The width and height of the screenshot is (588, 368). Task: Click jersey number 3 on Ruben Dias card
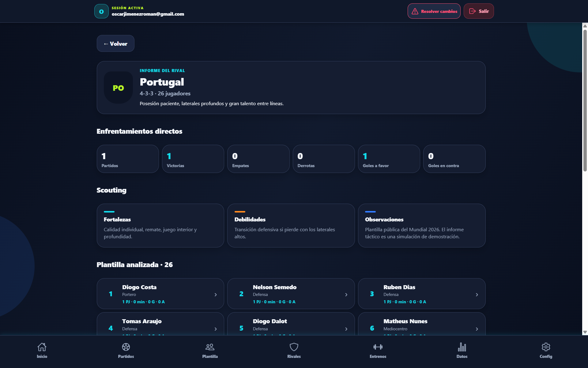(372, 294)
